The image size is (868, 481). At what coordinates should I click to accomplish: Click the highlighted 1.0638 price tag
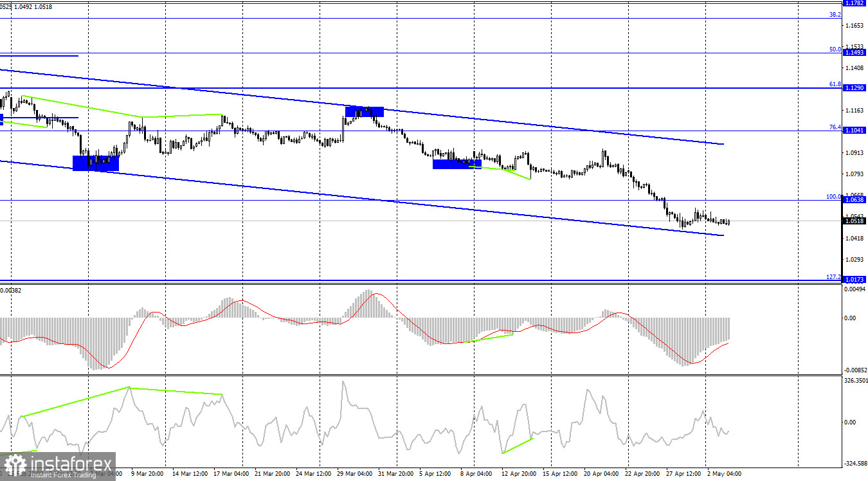coord(854,201)
